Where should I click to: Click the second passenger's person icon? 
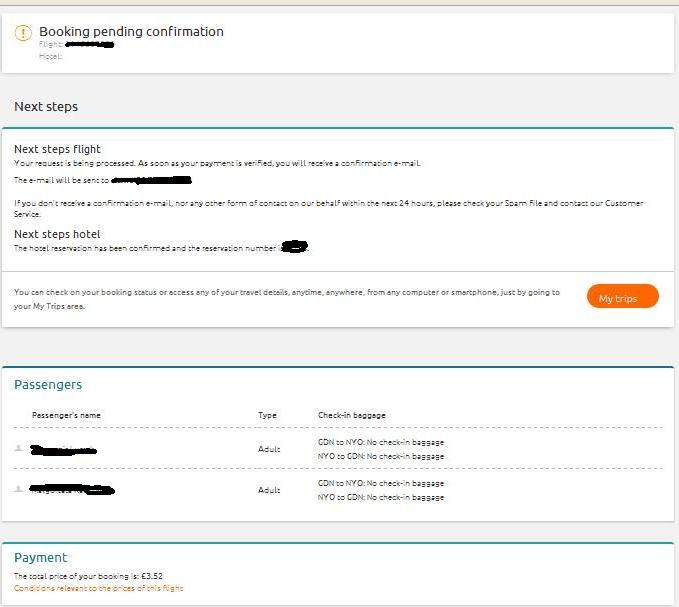(19, 489)
